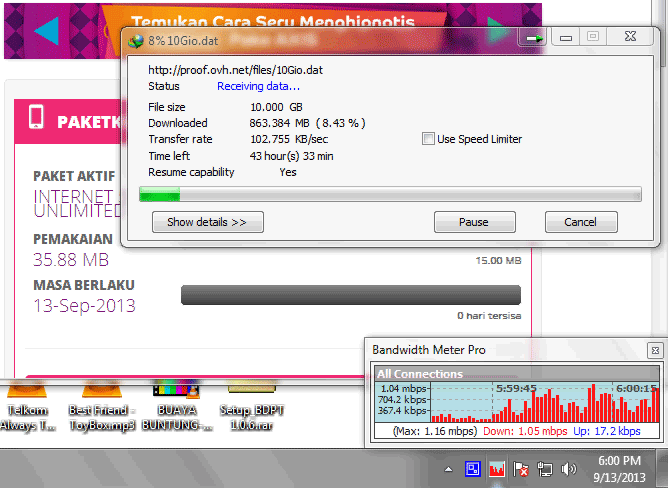Click the Receiving data... status text
The height and width of the screenshot is (488, 668).
(259, 86)
